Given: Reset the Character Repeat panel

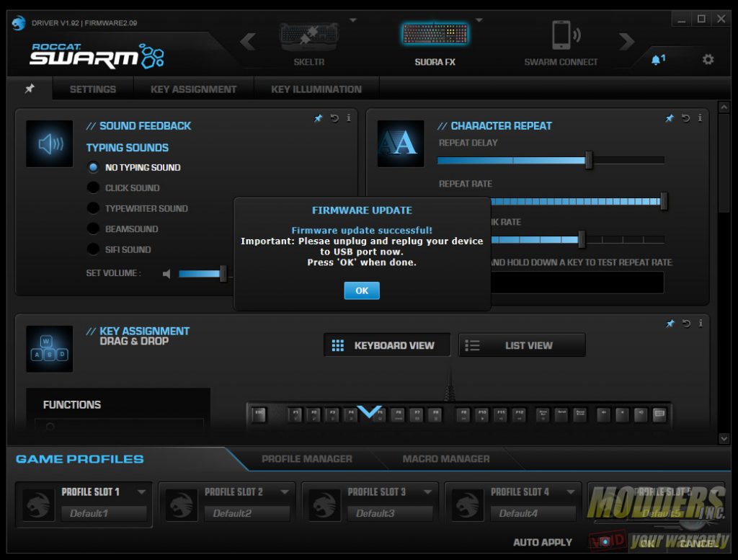Looking at the screenshot, I should [686, 118].
